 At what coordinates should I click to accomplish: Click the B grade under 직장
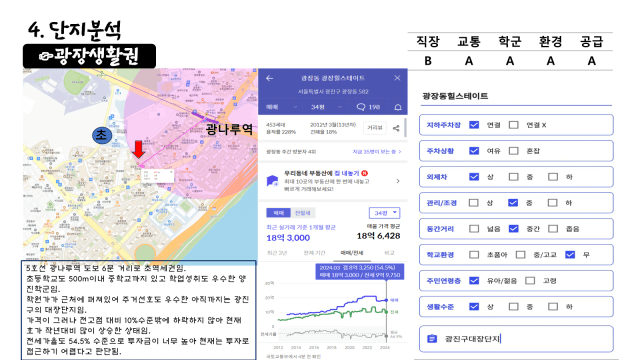click(x=428, y=61)
